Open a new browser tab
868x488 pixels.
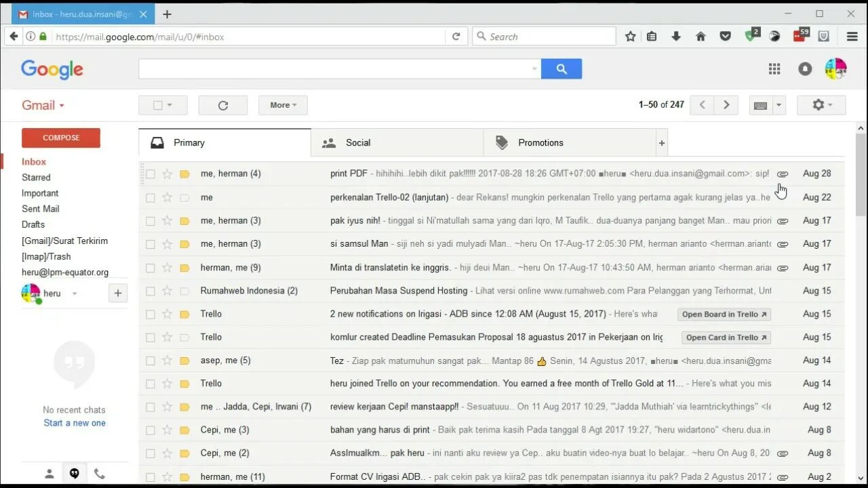(x=167, y=14)
